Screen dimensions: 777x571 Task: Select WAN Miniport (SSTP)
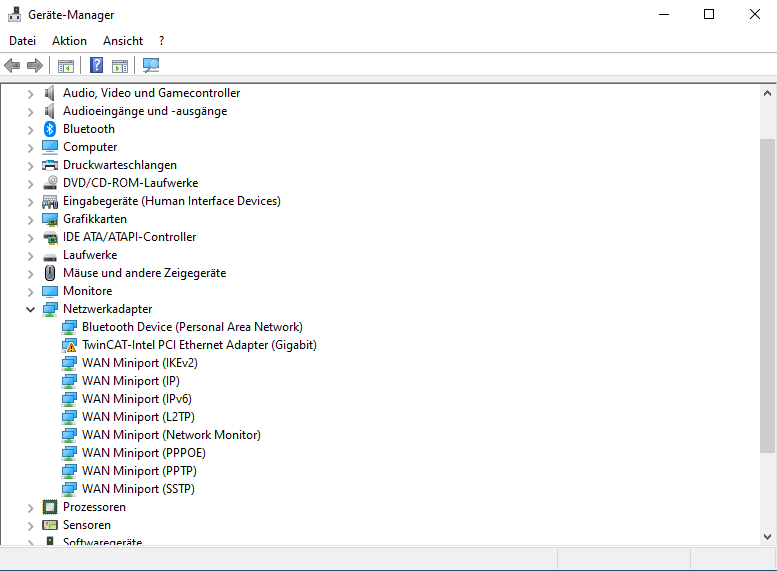(138, 489)
